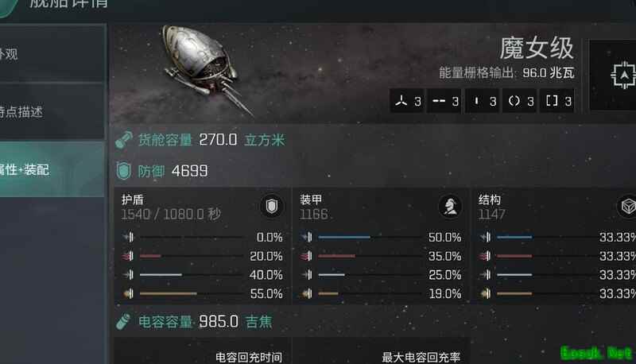Click the 防御 shield icon
Image resolution: width=636 pixels, height=364 pixels.
point(124,171)
